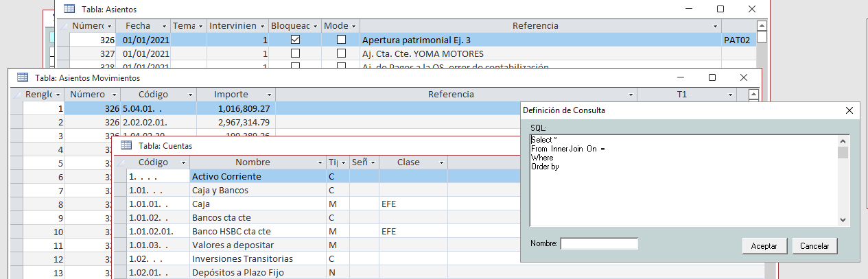
Task: Open Intervinien column dropdown arrow
Action: tap(262, 26)
